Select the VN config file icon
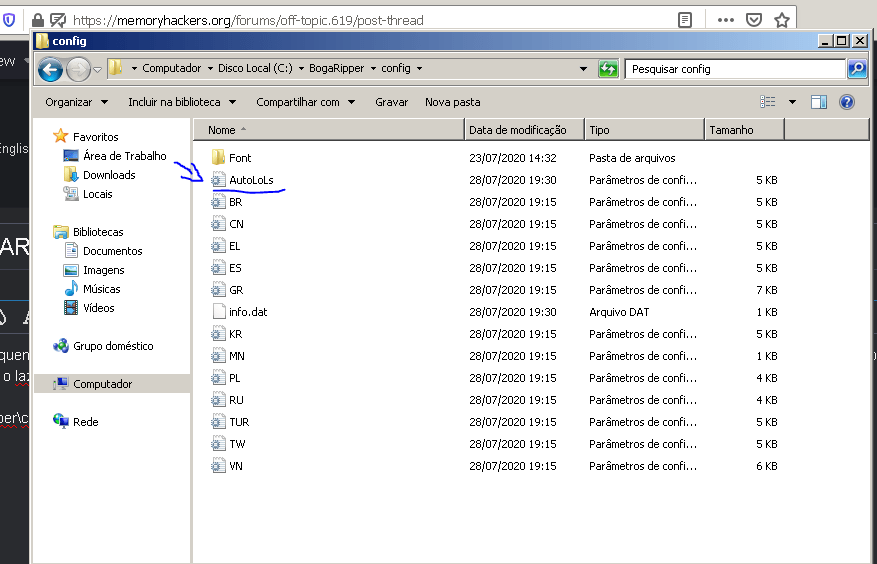The width and height of the screenshot is (877, 564). (218, 466)
